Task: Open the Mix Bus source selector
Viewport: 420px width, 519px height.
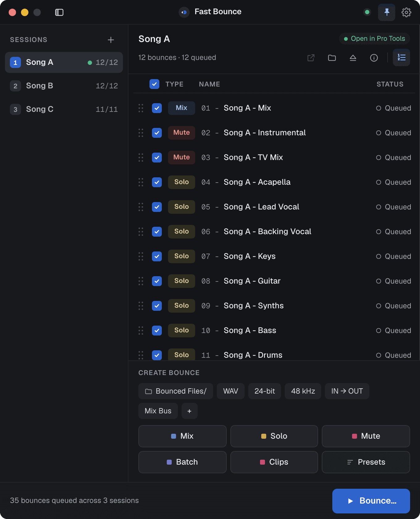Action: 158,411
